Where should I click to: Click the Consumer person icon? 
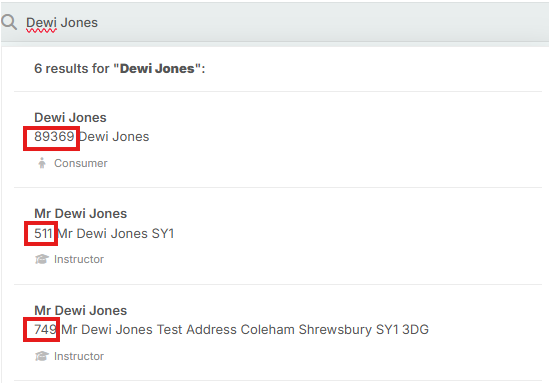coord(42,163)
